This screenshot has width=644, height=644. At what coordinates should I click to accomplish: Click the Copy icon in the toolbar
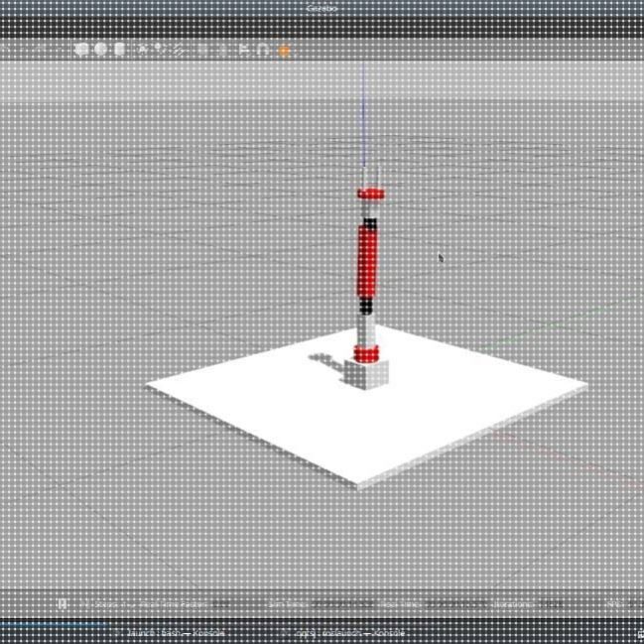click(202, 50)
